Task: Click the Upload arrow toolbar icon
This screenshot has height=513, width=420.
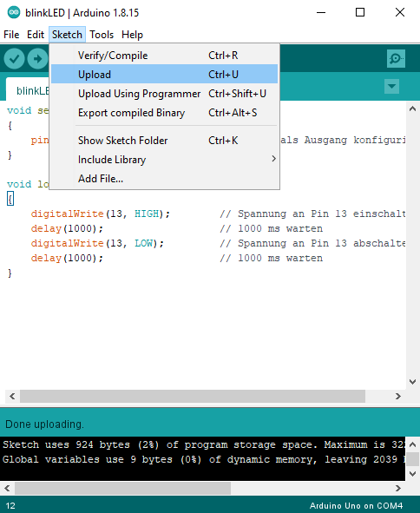Action: [37, 59]
